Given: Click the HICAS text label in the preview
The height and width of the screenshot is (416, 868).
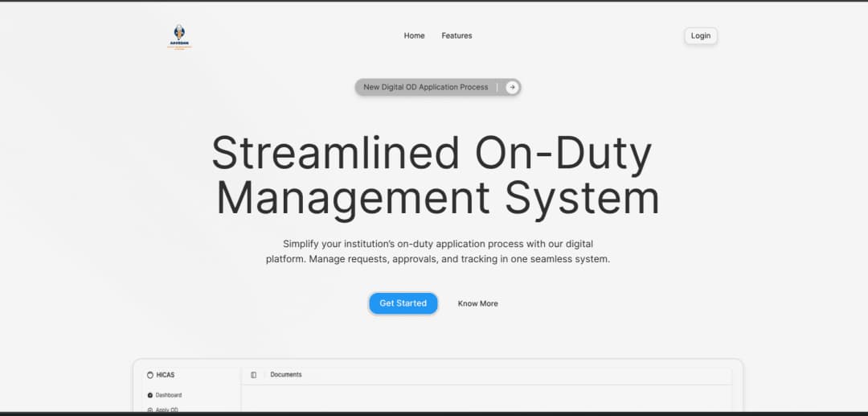Looking at the screenshot, I should (165, 375).
